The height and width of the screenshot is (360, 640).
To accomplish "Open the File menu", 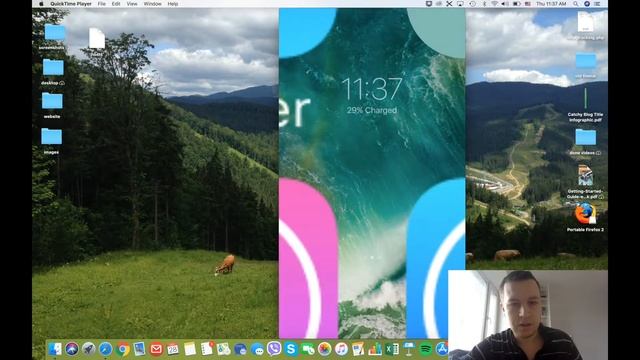I will click(102, 4).
